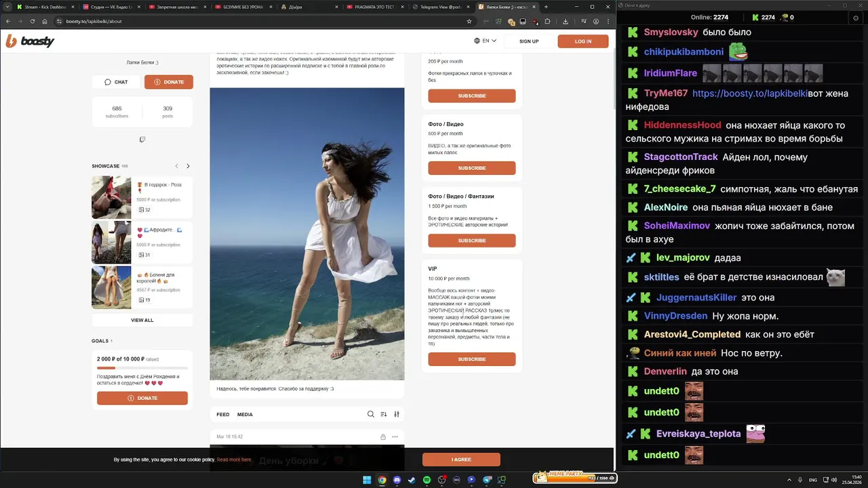Click the ENG input language indicator

813,480
